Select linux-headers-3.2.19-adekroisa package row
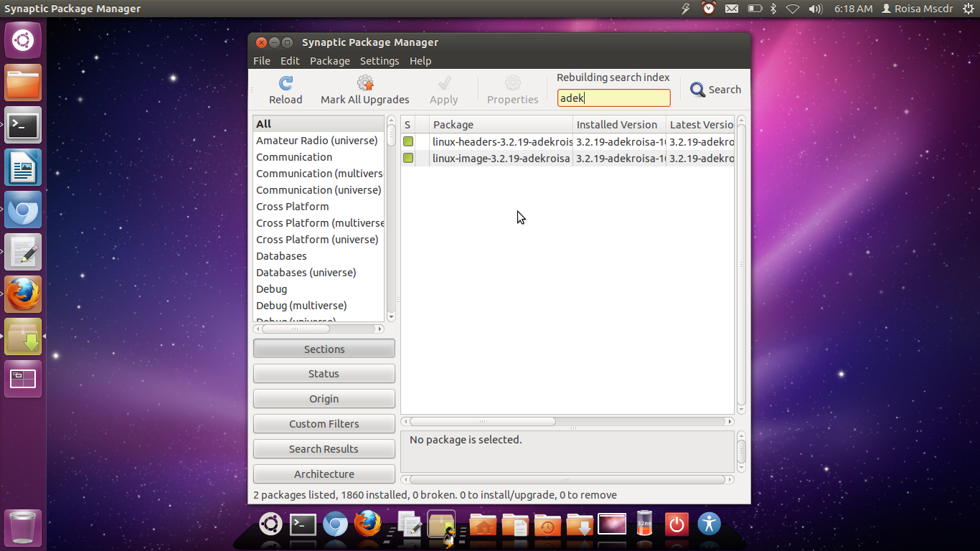This screenshot has height=551, width=980. coord(567,141)
